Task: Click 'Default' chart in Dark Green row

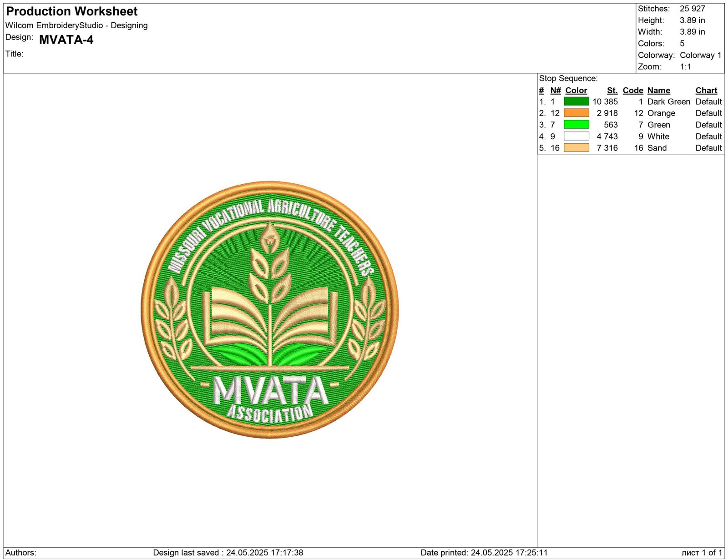Action: pyautogui.click(x=709, y=101)
